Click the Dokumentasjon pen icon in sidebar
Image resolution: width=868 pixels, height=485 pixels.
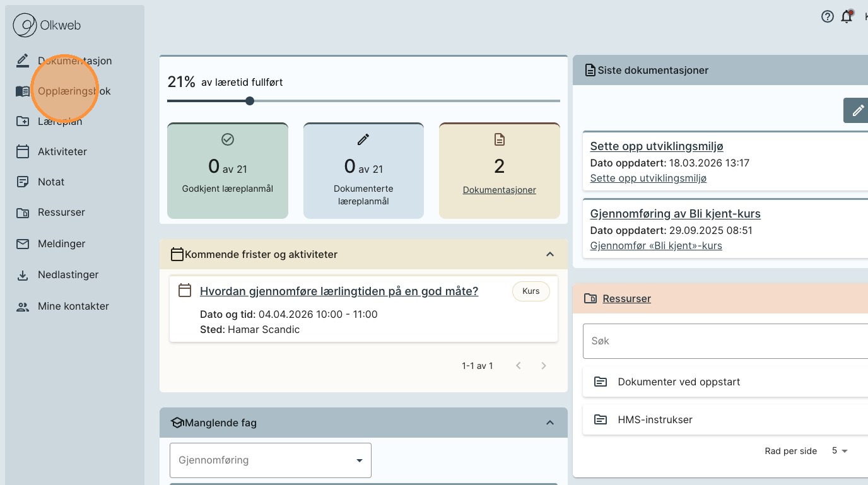coord(23,61)
